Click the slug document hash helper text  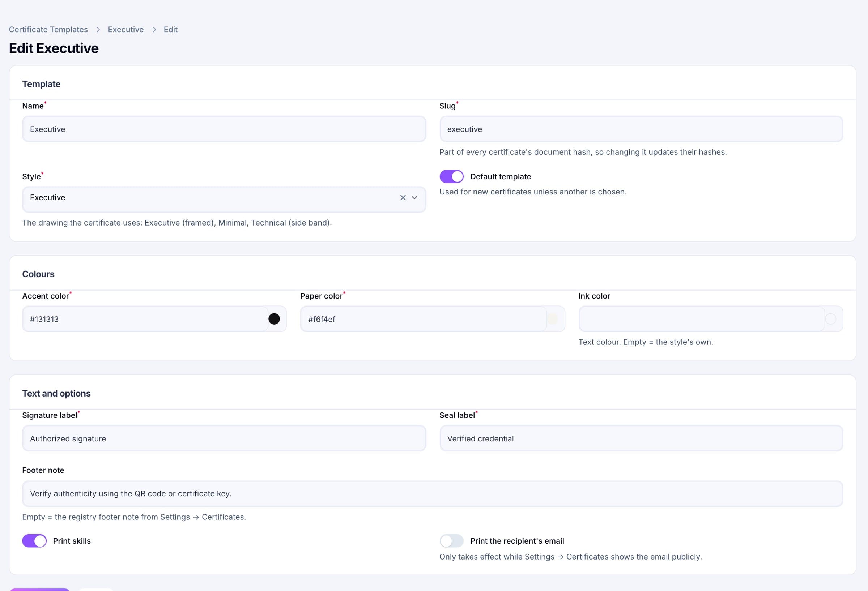(x=583, y=152)
